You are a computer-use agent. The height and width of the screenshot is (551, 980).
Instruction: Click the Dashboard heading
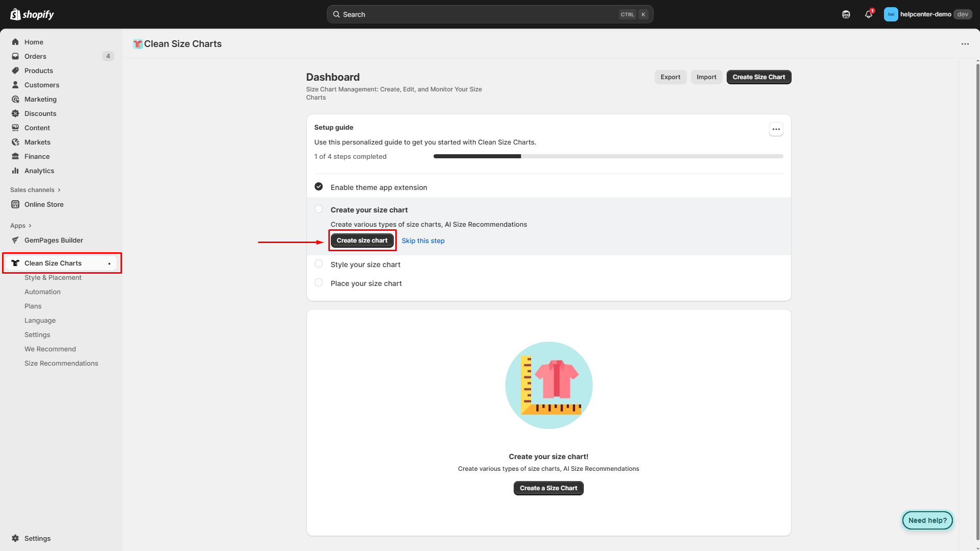tap(333, 77)
